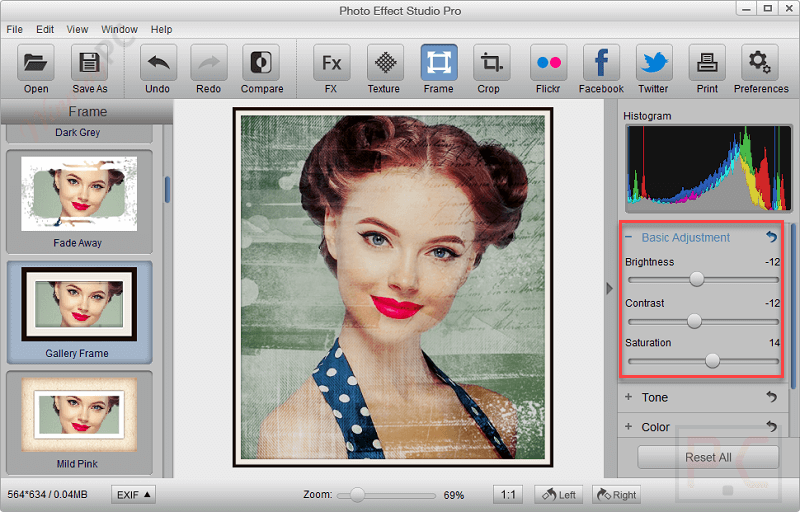This screenshot has width=800, height=512.
Task: Reset Color section with its arrow icon
Action: tap(771, 426)
